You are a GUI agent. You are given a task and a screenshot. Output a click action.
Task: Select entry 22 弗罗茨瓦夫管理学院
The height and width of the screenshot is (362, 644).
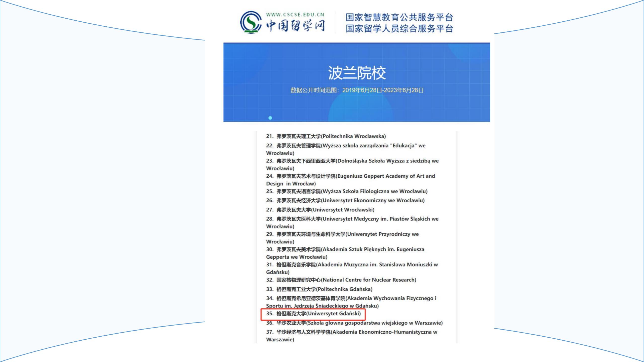(x=346, y=149)
